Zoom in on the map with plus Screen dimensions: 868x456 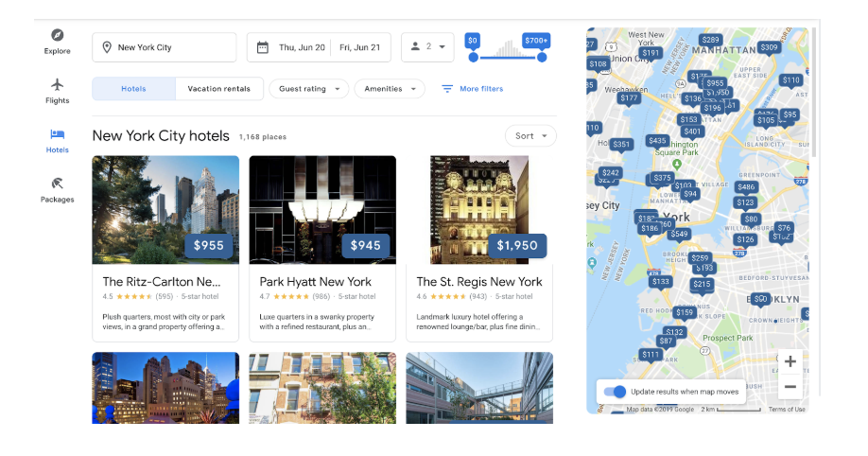pyautogui.click(x=790, y=361)
